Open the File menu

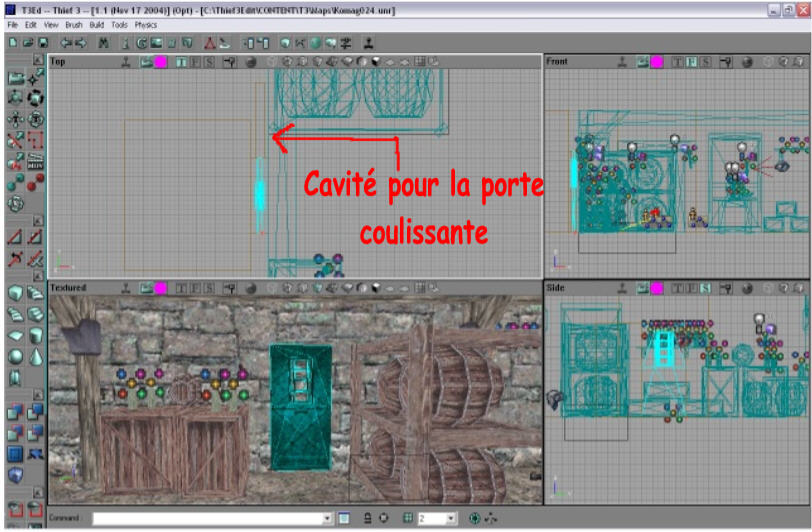click(x=12, y=25)
